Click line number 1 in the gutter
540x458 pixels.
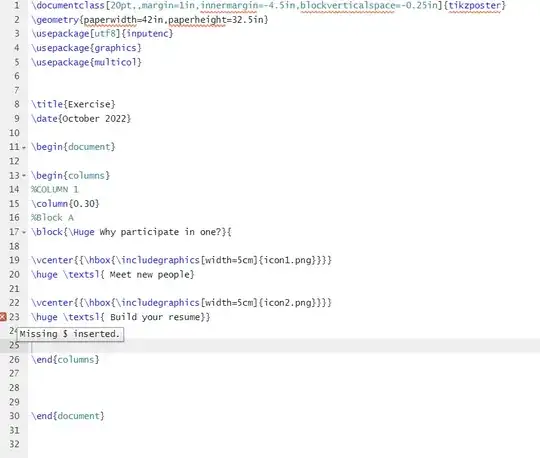[x=17, y=6]
